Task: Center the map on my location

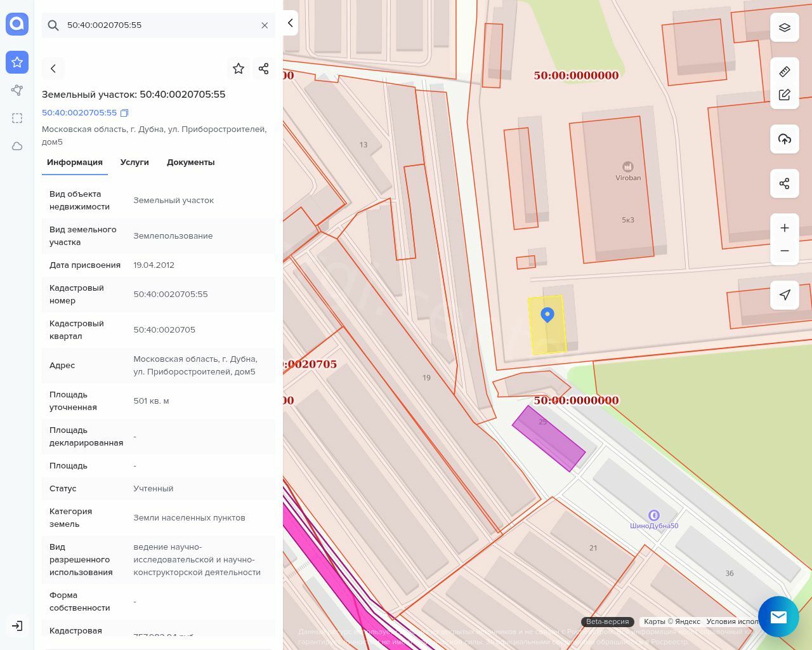Action: click(785, 295)
